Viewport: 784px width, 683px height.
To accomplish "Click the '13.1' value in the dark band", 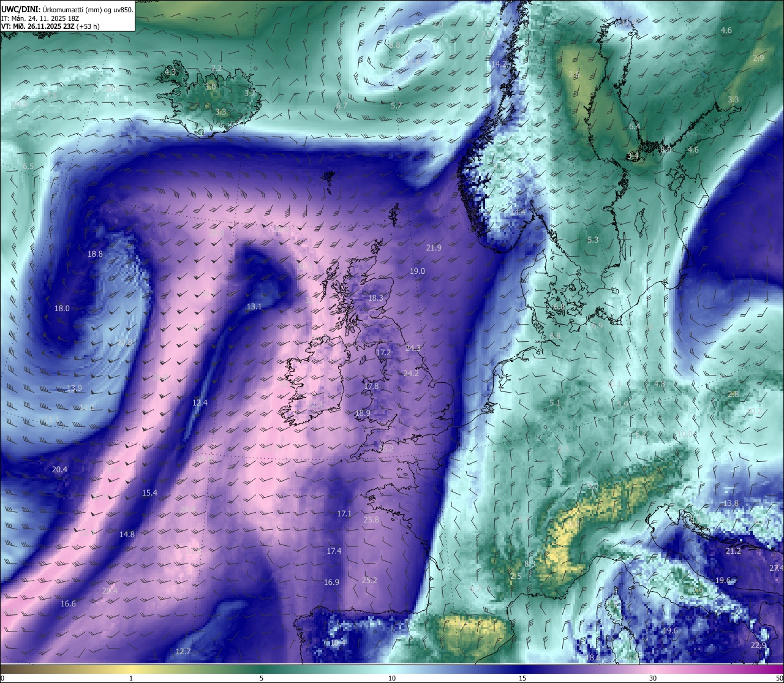I will 254,307.
